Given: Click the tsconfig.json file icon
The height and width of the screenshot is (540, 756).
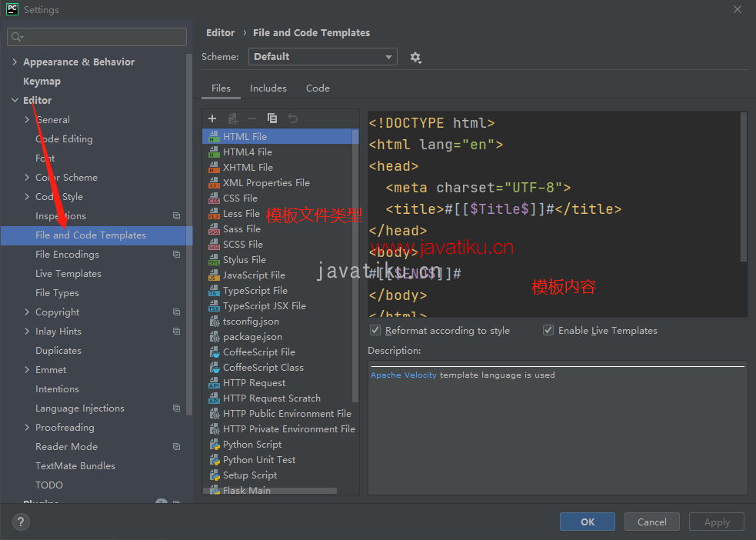Looking at the screenshot, I should (x=215, y=322).
